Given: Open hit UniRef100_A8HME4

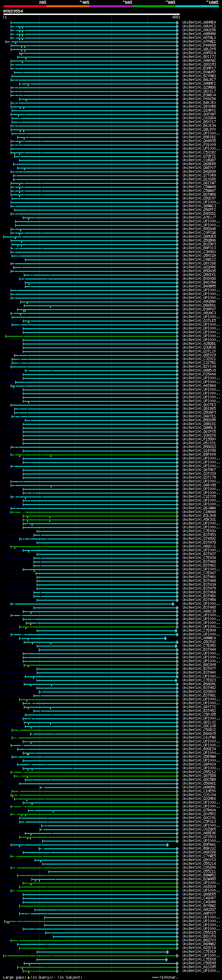Looking at the screenshot, I should pos(199,23).
